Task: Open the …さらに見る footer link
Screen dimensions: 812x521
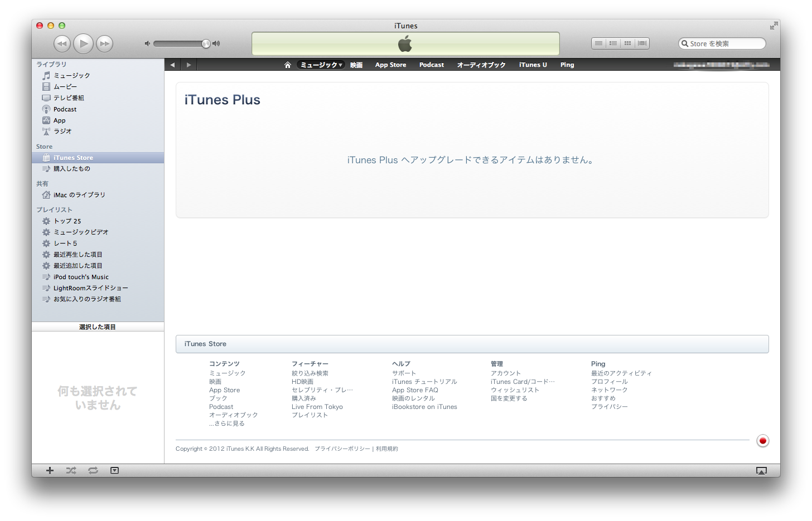Action: click(x=227, y=423)
